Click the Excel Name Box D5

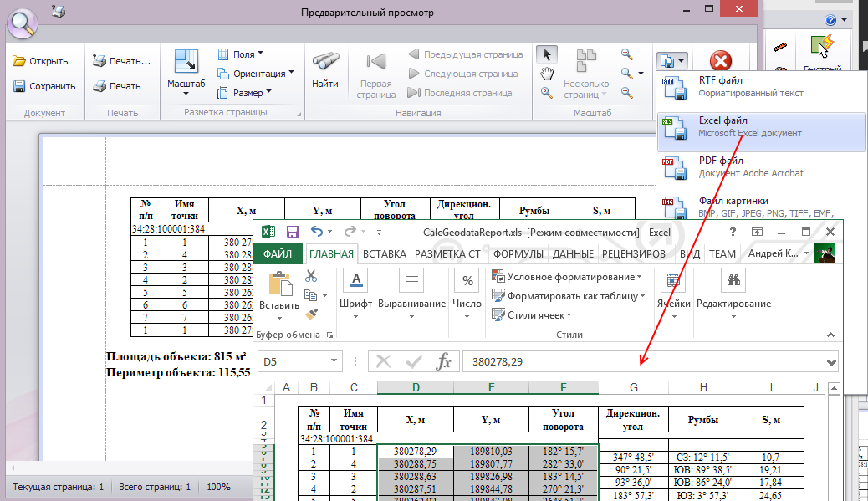pos(300,361)
